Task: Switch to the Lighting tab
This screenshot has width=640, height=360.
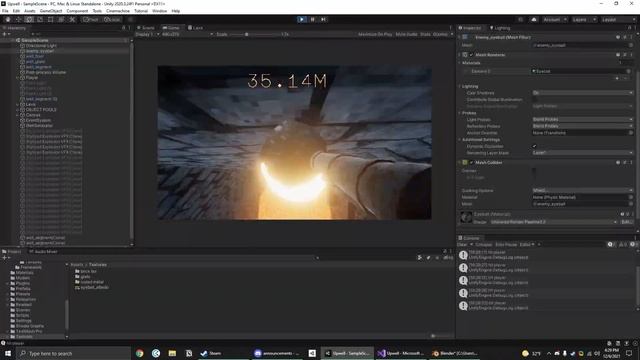Action: [x=500, y=28]
